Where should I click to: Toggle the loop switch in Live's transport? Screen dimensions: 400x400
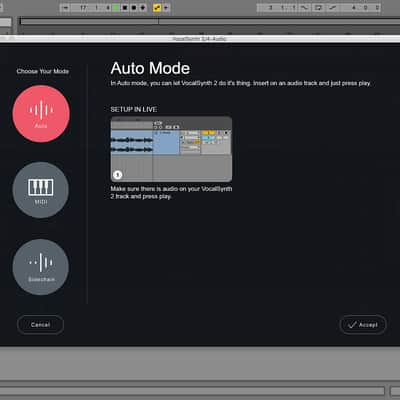(318, 7)
